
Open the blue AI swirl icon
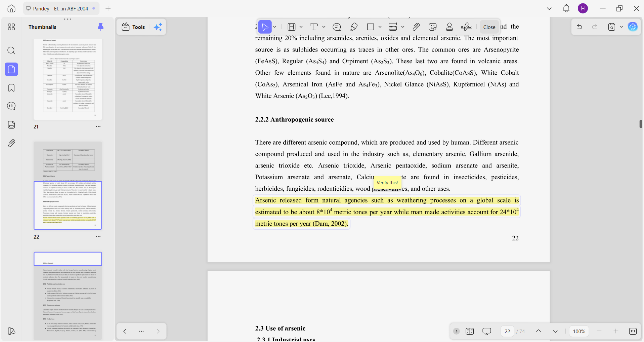point(633,27)
